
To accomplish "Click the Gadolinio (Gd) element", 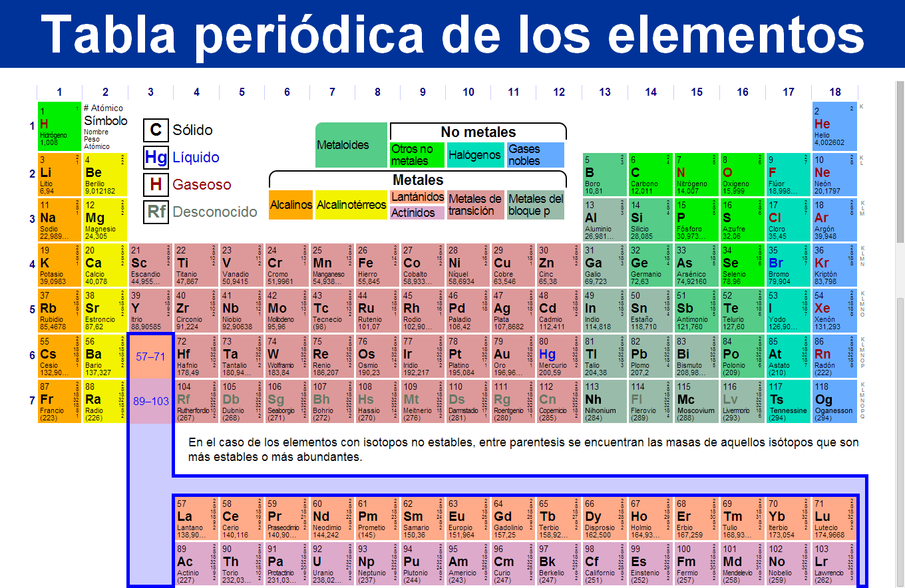I will [513, 518].
